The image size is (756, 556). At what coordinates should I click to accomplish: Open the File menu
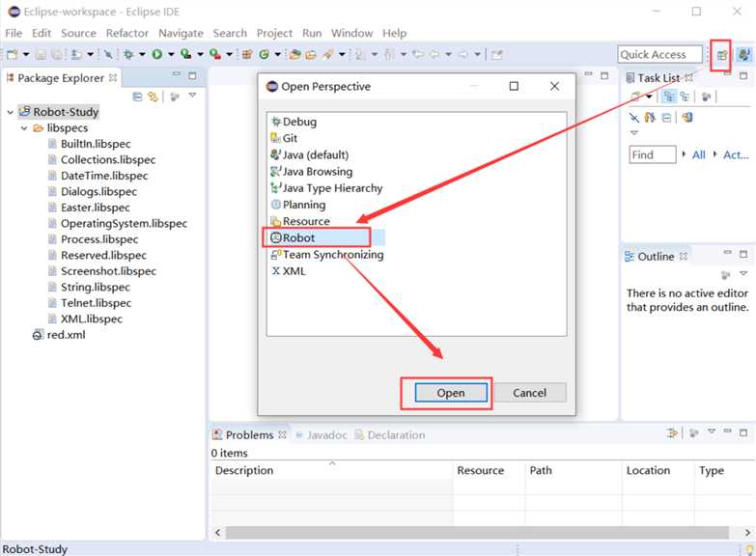point(14,33)
